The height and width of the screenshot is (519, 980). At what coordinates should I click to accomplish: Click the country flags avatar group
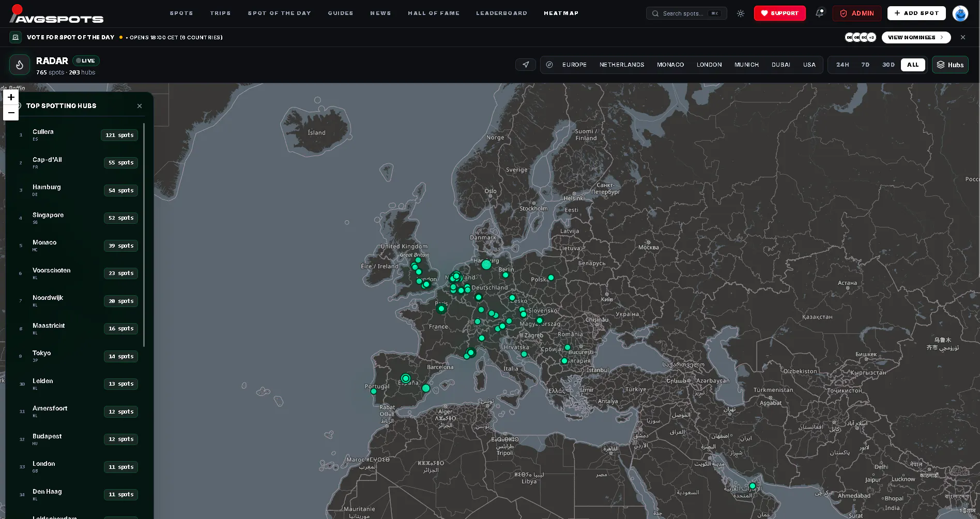[x=860, y=37]
